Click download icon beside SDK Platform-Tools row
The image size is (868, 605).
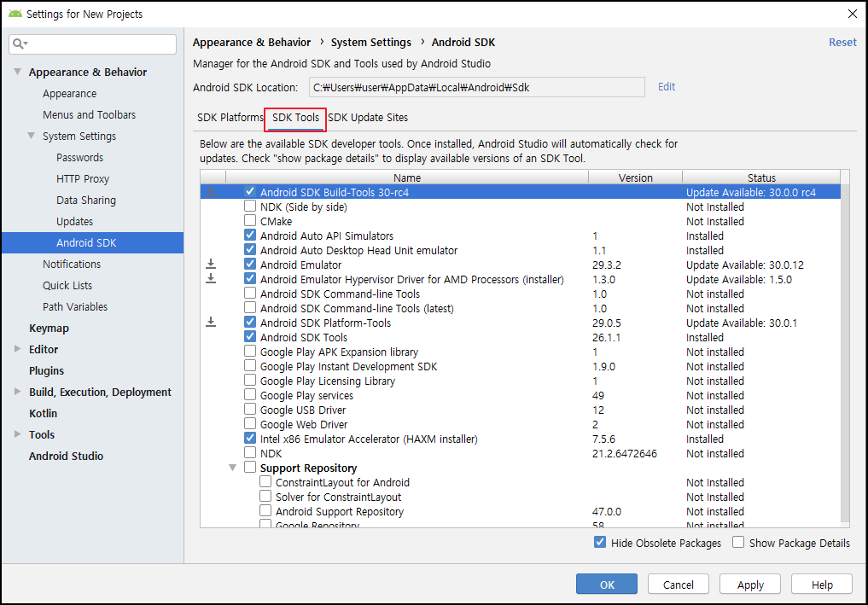211,323
